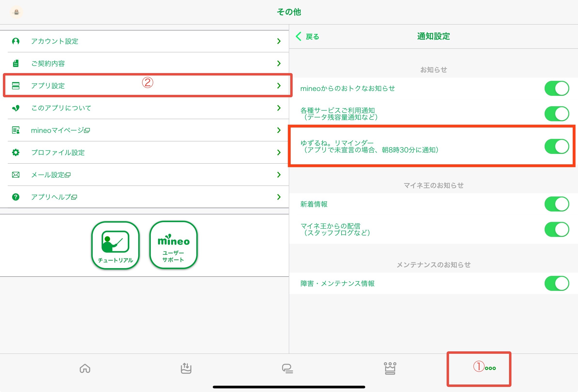Open the mineo ユーザーサポート tile
The height and width of the screenshot is (392, 578).
point(173,245)
